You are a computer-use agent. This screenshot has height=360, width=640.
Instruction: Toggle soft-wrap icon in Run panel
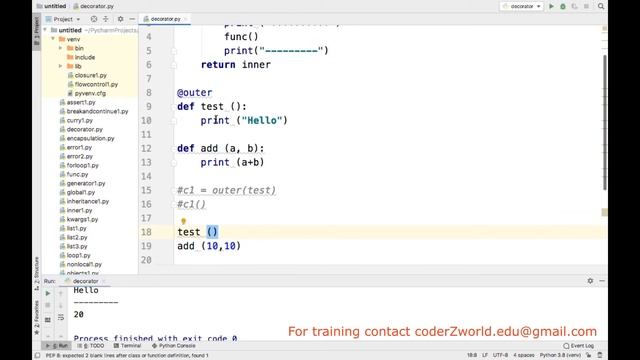click(x=61, y=318)
